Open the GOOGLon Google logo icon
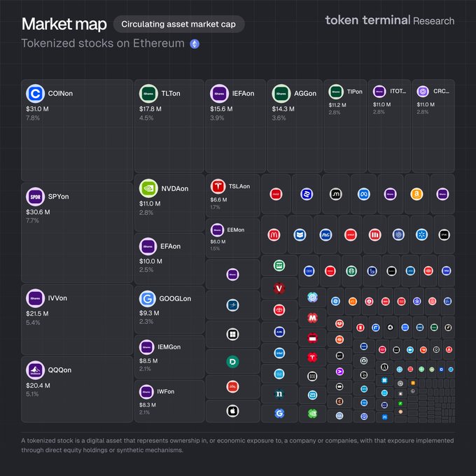Screen dimensions: 476x476 tap(147, 298)
